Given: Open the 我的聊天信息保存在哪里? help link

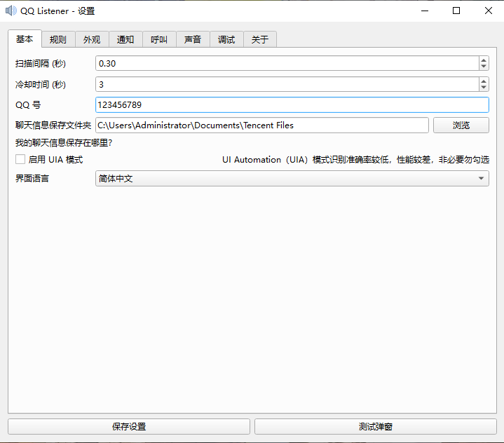Looking at the screenshot, I should click(x=64, y=143).
